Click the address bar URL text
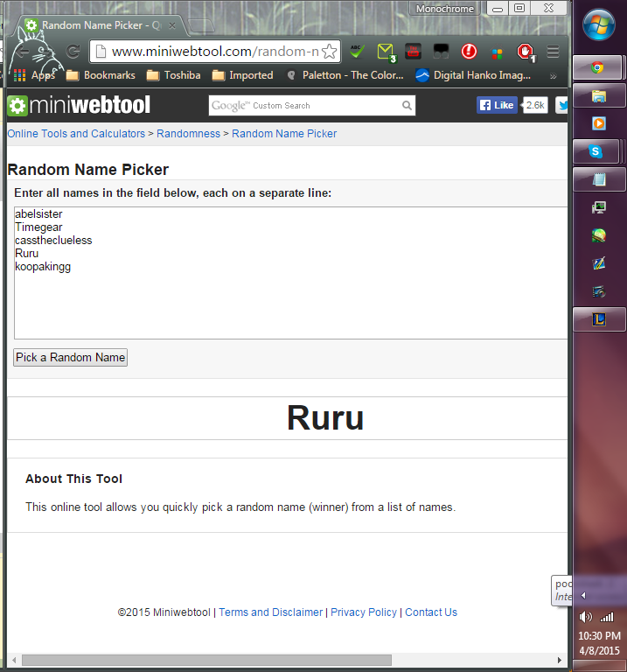Image resolution: width=627 pixels, height=672 pixels. (x=215, y=52)
